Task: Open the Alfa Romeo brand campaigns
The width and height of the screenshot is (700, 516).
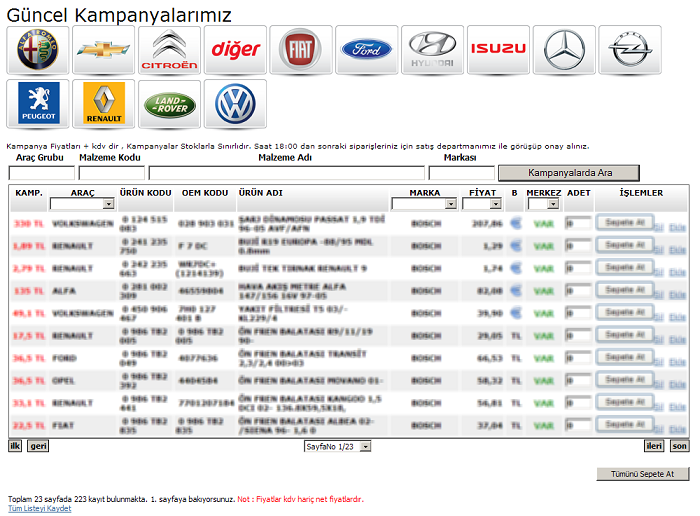Action: [x=38, y=50]
